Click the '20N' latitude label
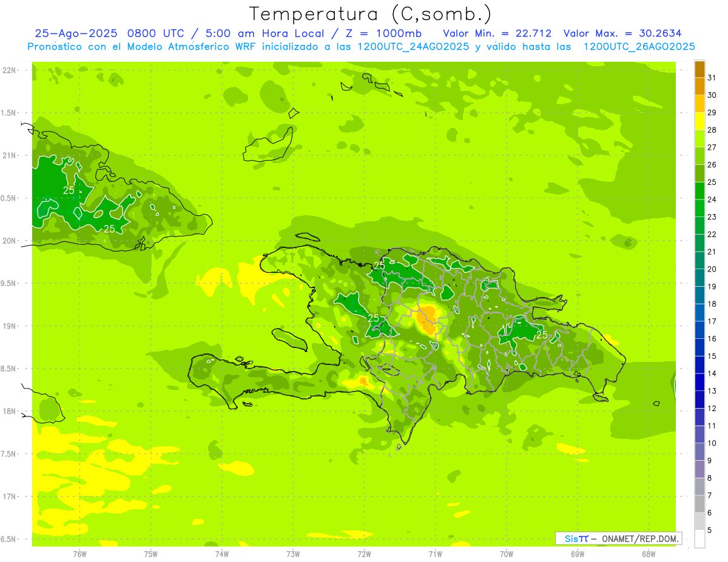728x562 pixels. pyautogui.click(x=9, y=241)
